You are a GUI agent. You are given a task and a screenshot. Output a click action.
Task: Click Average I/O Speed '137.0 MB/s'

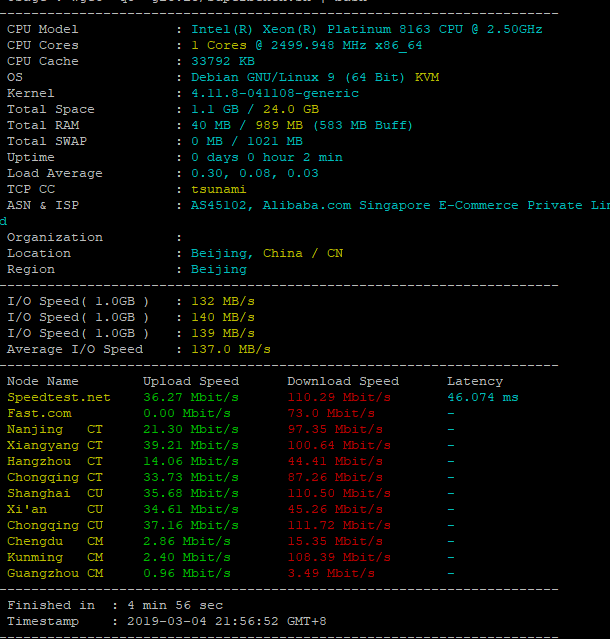(x=231, y=349)
